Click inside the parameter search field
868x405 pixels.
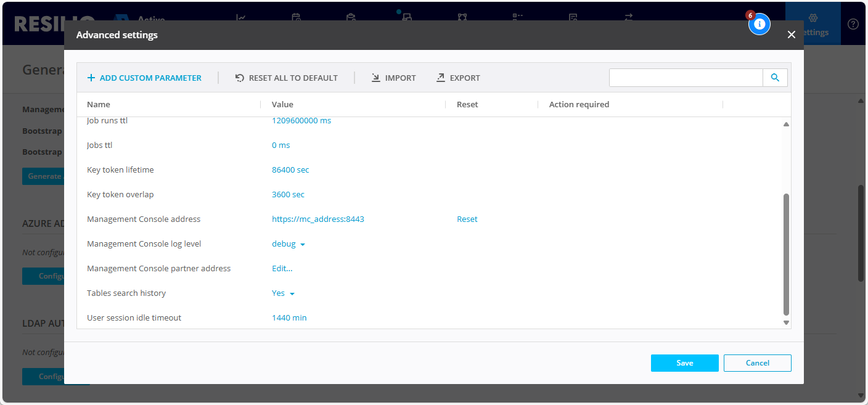(686, 78)
